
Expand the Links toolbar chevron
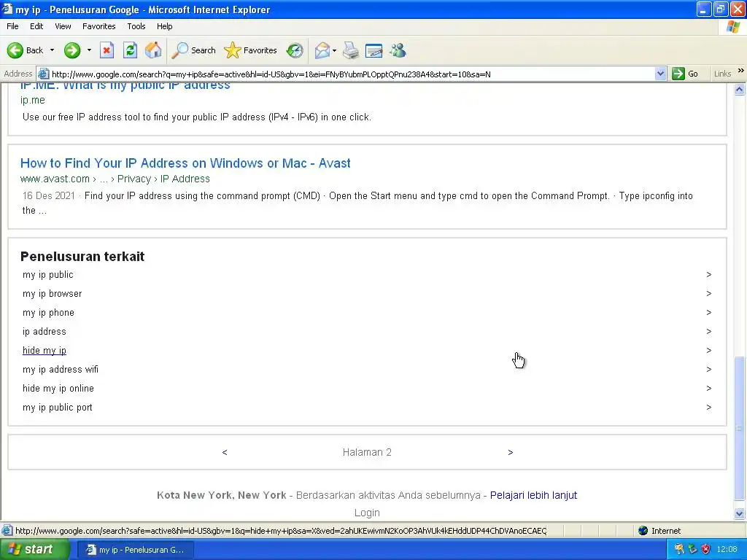(741, 71)
